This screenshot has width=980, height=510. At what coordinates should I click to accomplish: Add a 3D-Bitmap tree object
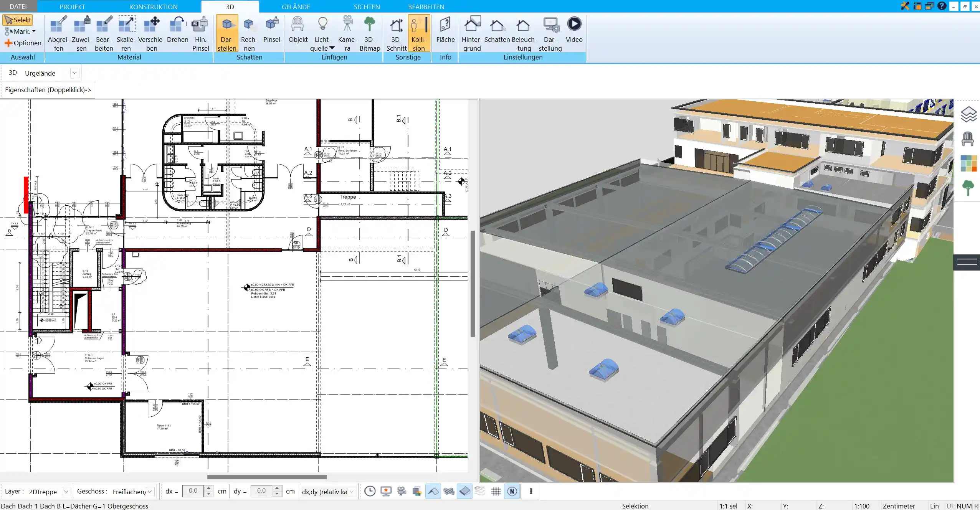coord(370,34)
